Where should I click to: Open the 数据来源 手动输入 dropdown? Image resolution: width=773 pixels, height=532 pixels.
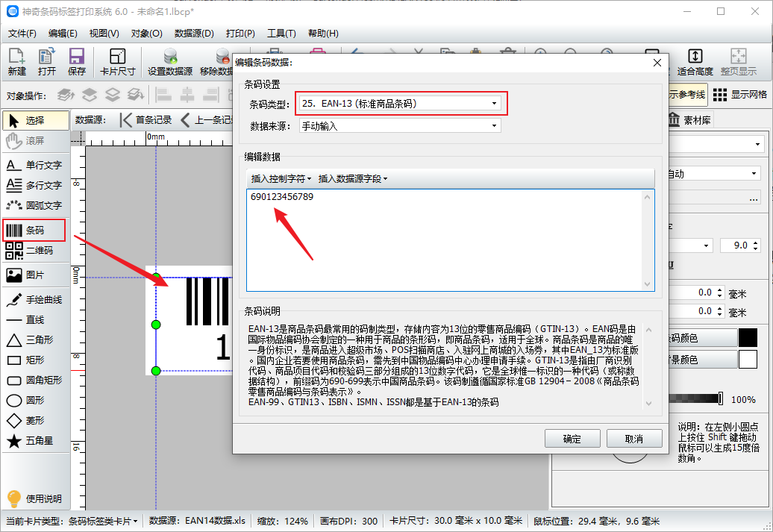pos(400,126)
